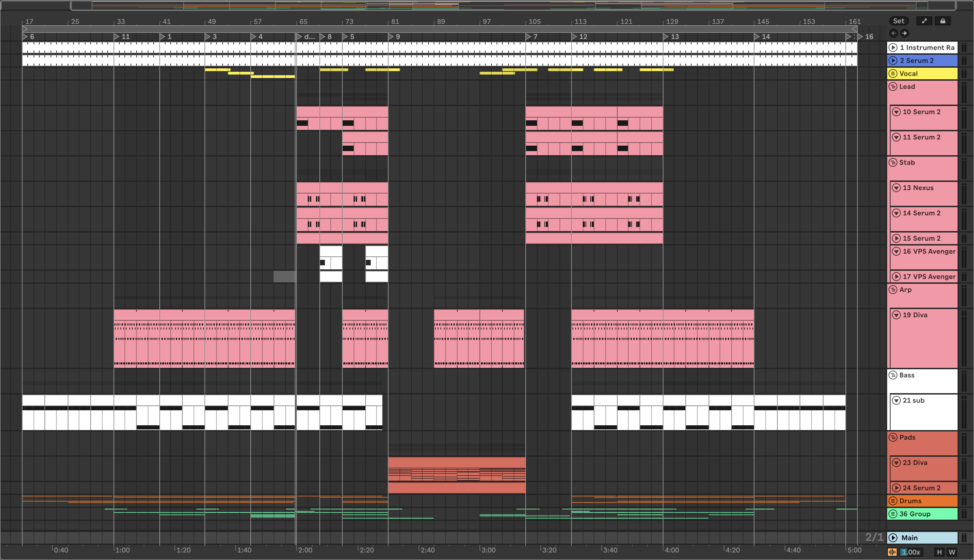Toggle the H optimize height button
This screenshot has height=560, width=974.
(x=939, y=552)
